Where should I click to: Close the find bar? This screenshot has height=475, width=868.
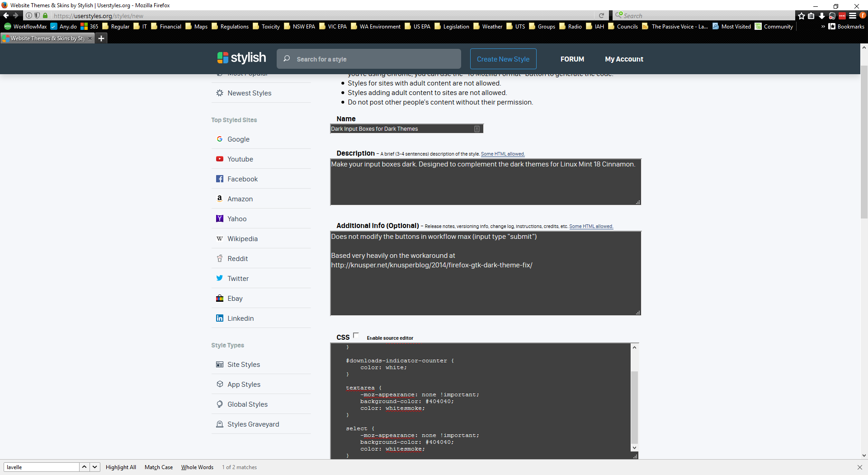pos(859,467)
